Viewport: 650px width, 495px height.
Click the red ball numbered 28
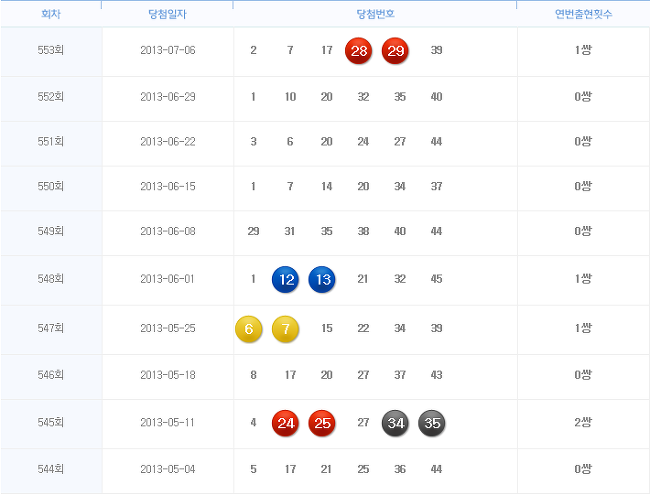[x=359, y=51]
